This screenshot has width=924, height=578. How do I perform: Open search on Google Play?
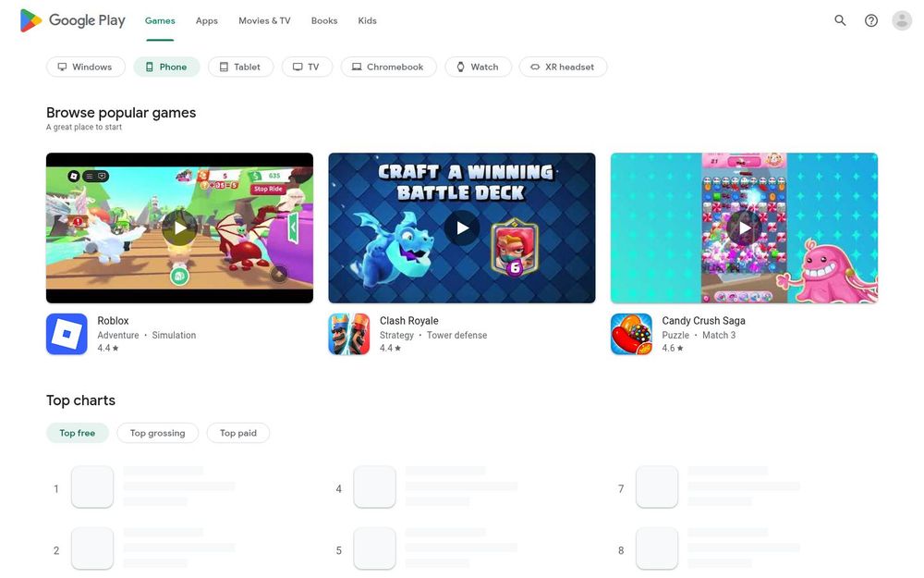839,19
